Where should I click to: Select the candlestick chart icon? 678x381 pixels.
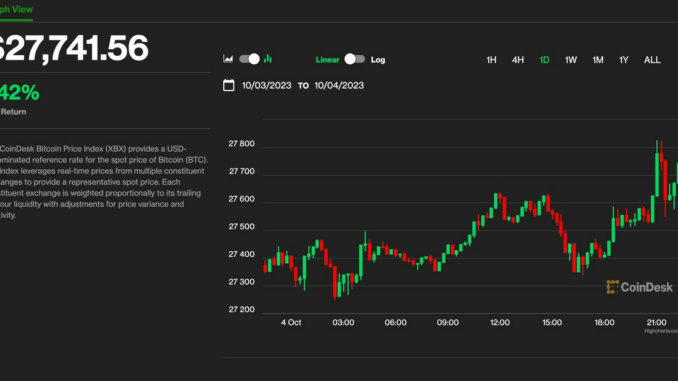(268, 59)
